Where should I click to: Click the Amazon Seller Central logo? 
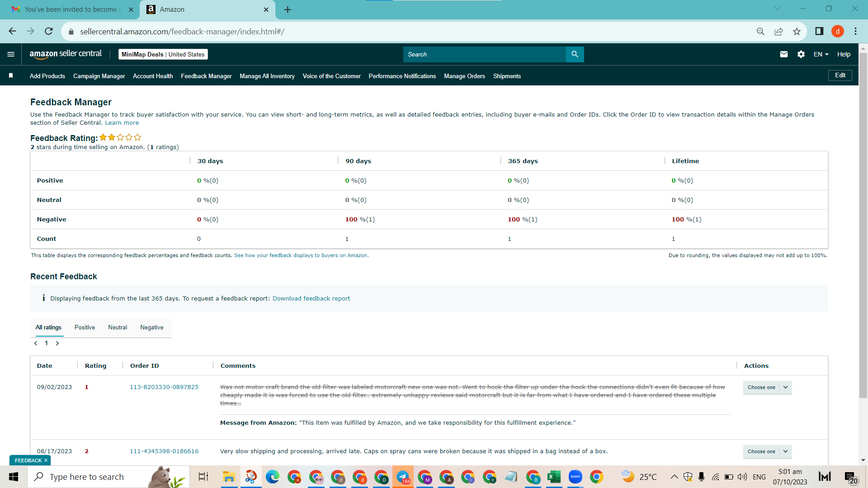(x=66, y=54)
